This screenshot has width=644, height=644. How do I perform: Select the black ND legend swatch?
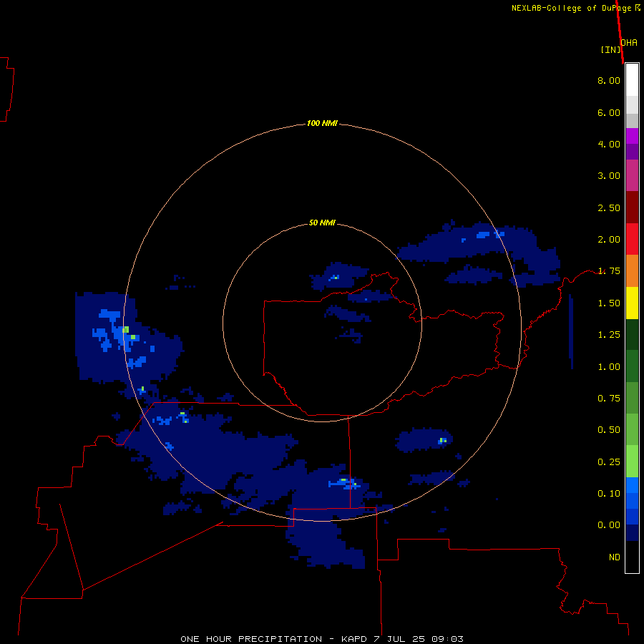coord(632,557)
